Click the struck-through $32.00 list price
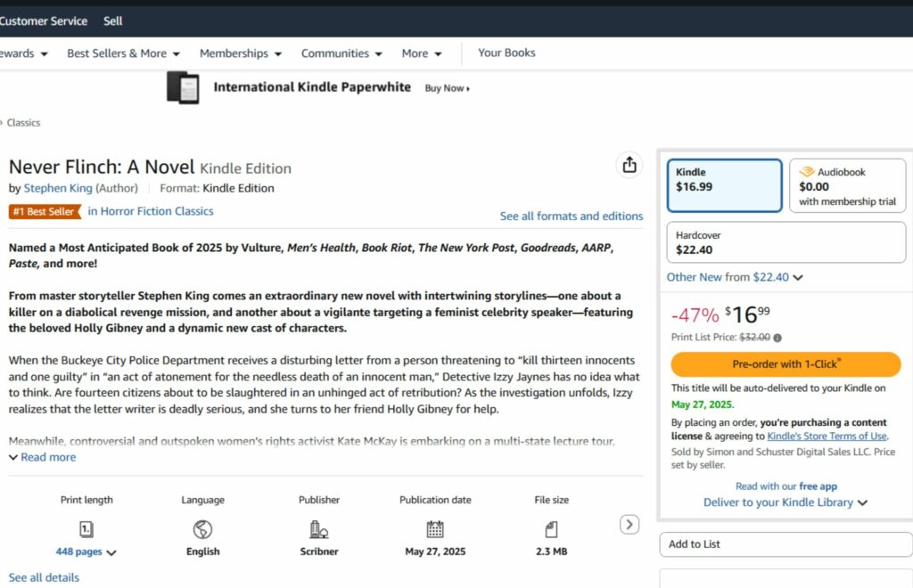The height and width of the screenshot is (588, 913). (x=754, y=338)
